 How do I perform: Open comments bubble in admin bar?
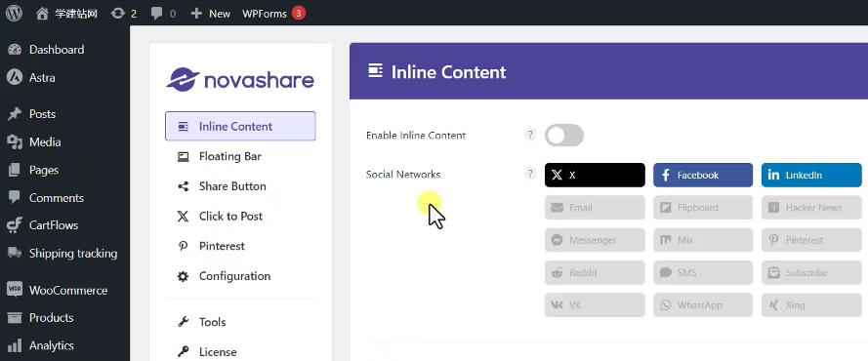tap(163, 14)
